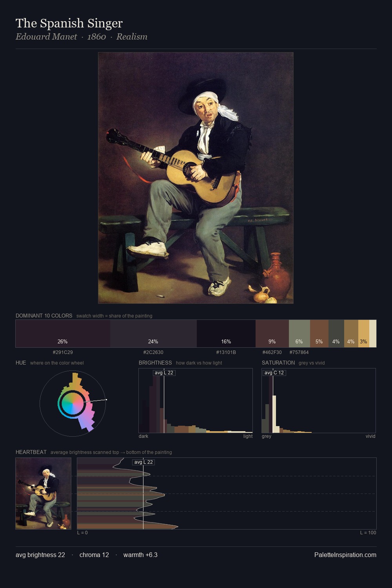This screenshot has width=392, height=588.
Task: Click the 'L = 100' axis label
Action: (368, 533)
